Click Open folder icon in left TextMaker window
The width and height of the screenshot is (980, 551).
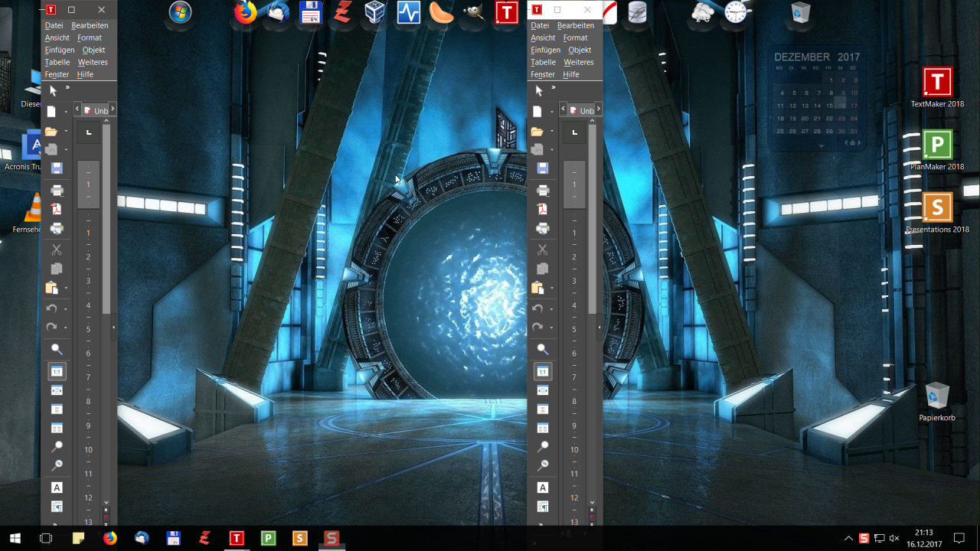point(51,132)
